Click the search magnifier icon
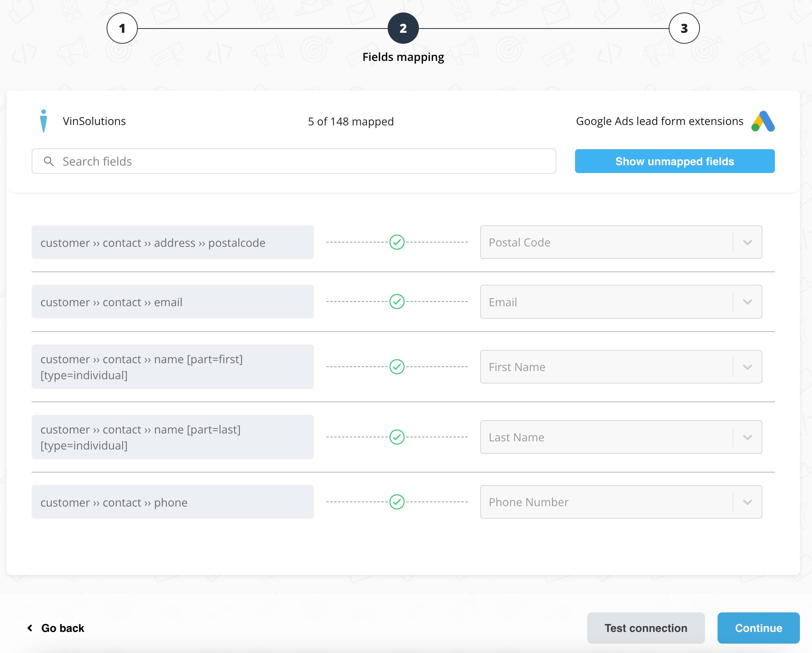 49,161
